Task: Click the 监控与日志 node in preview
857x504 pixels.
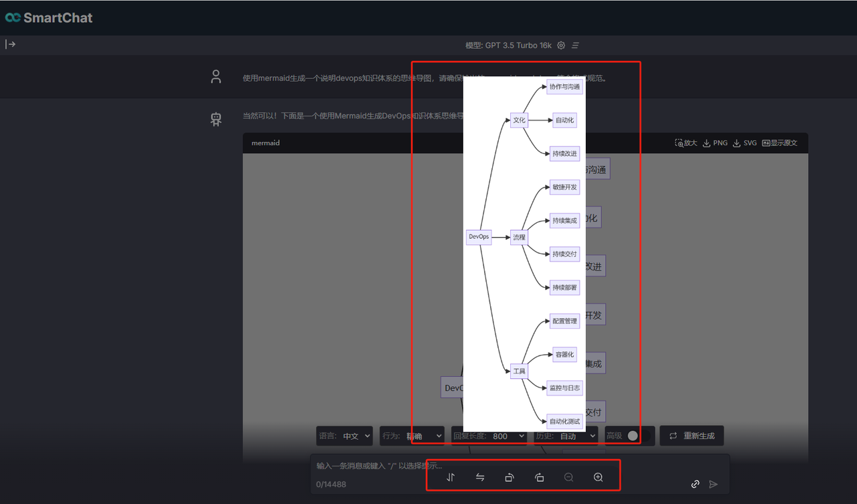Action: click(x=564, y=388)
